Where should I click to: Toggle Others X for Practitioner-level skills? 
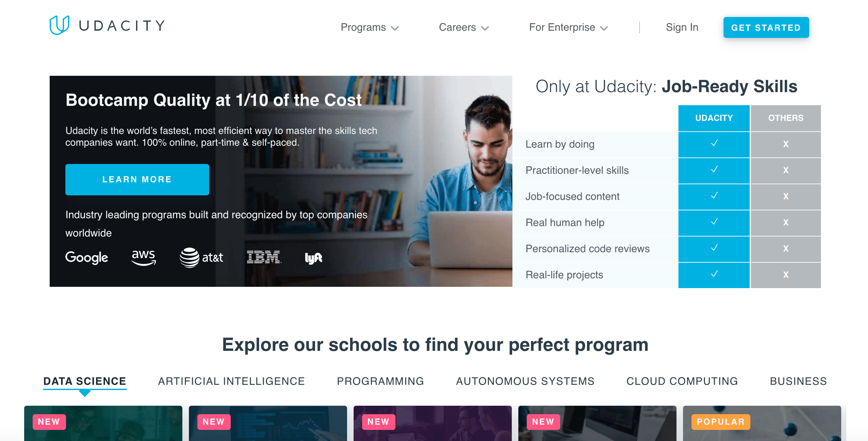tap(786, 170)
